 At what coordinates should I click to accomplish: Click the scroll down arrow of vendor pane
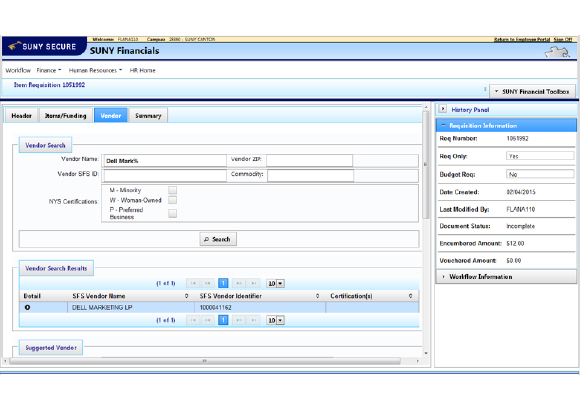426,353
